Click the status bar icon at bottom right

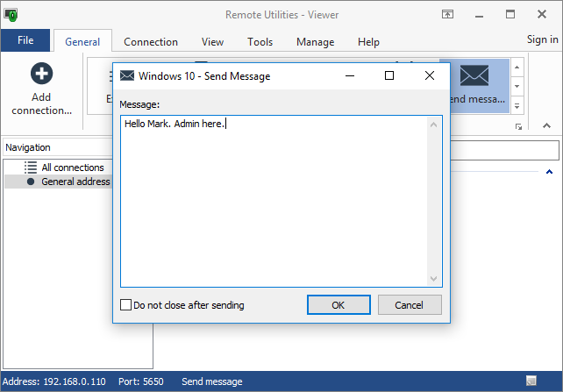531,381
